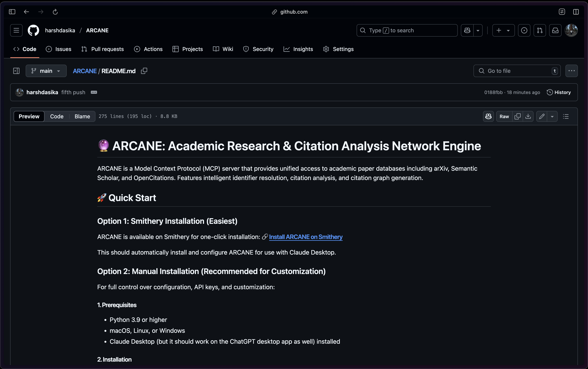This screenshot has height=369, width=588.
Task: Open the notifications inbox icon
Action: pos(555,30)
